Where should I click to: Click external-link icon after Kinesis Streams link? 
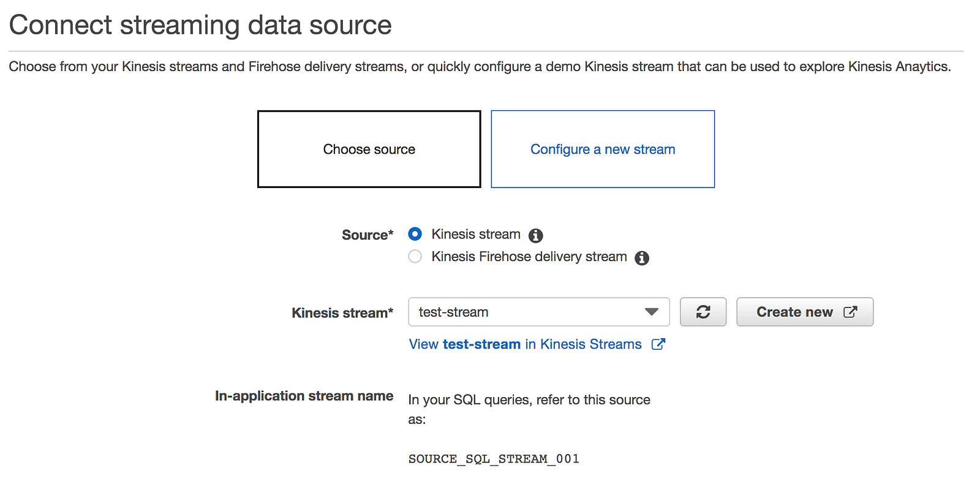point(658,344)
